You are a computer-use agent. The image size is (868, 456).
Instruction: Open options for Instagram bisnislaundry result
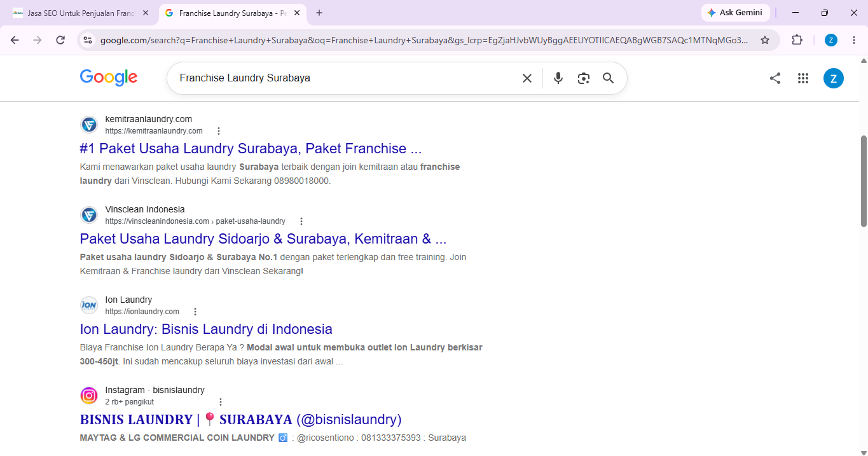[221, 402]
